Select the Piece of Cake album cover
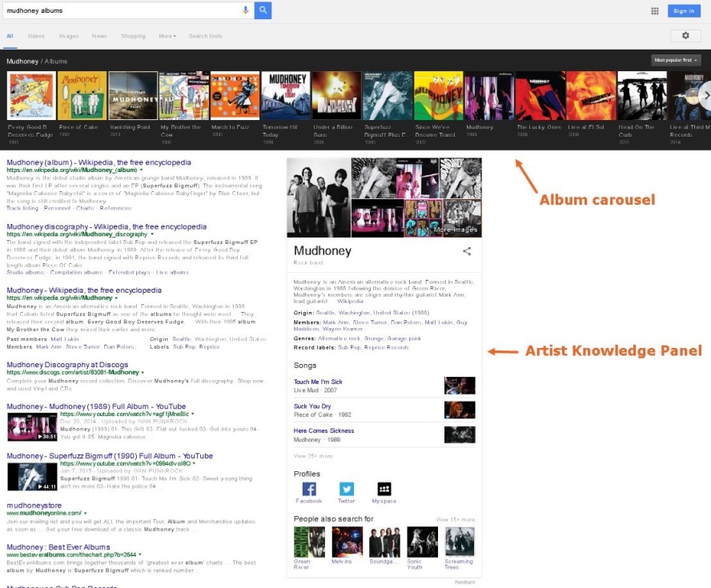The height and width of the screenshot is (588, 711). click(x=82, y=96)
